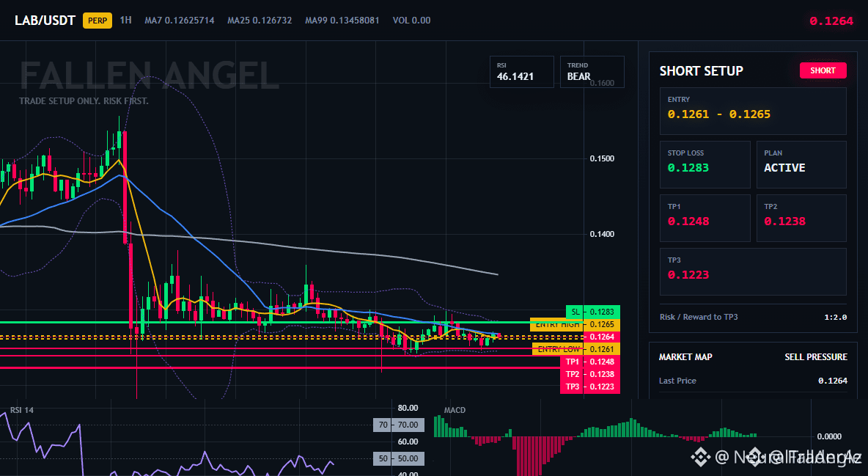Click the 60.00 RSI axis label
868x476 pixels.
coord(408,442)
